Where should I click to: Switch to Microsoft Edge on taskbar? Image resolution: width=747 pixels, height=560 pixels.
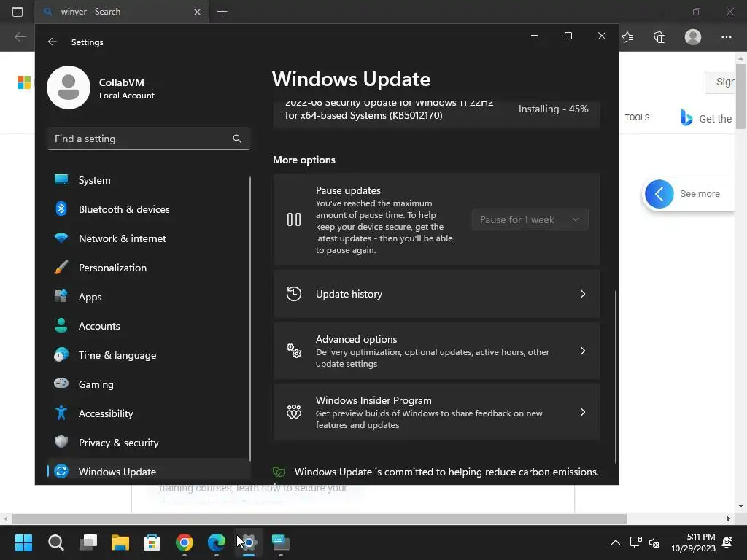216,542
